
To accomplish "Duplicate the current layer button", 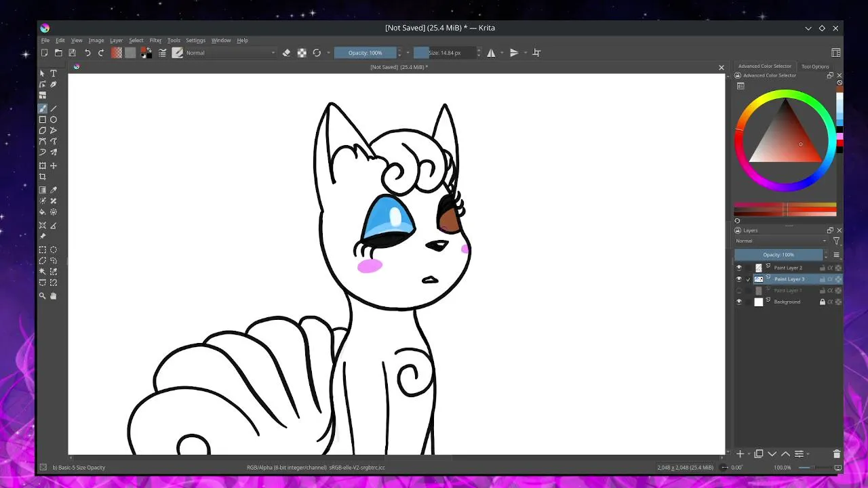I will tap(759, 454).
